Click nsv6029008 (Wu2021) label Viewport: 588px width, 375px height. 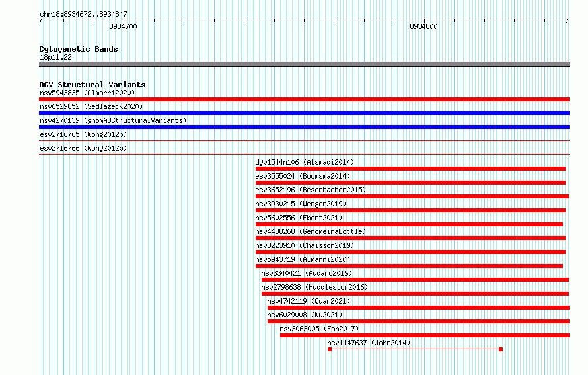point(305,315)
